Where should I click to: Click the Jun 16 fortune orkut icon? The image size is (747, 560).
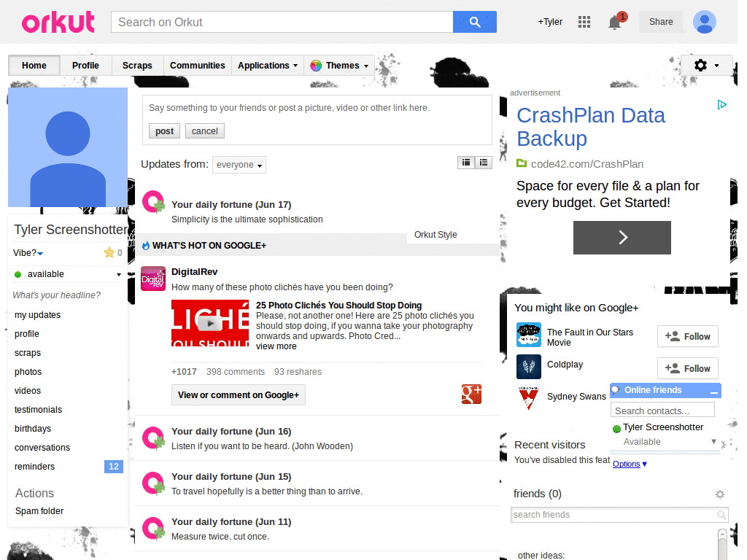coord(153,438)
